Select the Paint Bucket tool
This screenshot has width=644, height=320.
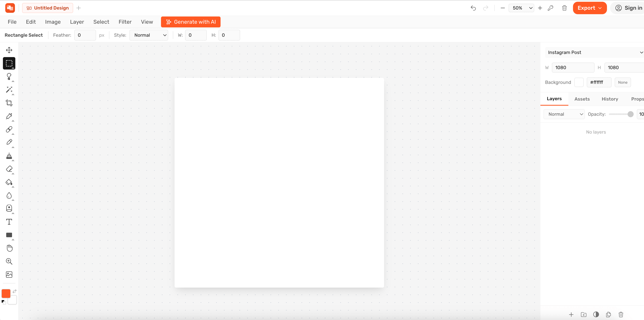pos(9,182)
